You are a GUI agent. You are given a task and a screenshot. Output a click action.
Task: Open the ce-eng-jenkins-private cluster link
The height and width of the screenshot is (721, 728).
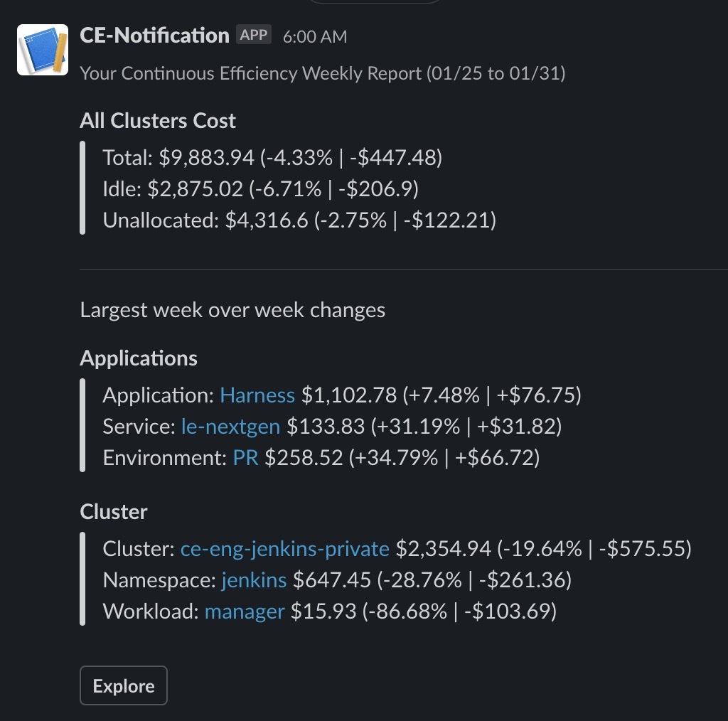coord(284,549)
